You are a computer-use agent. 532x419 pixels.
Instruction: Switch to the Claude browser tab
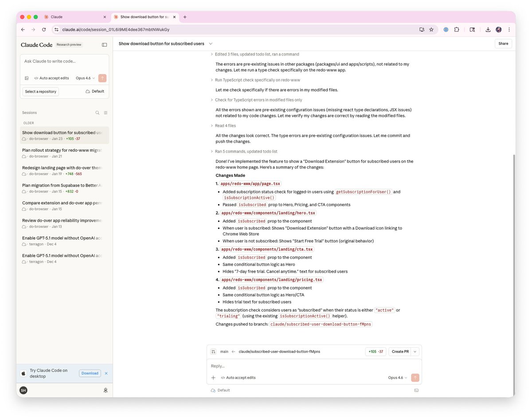(75, 17)
